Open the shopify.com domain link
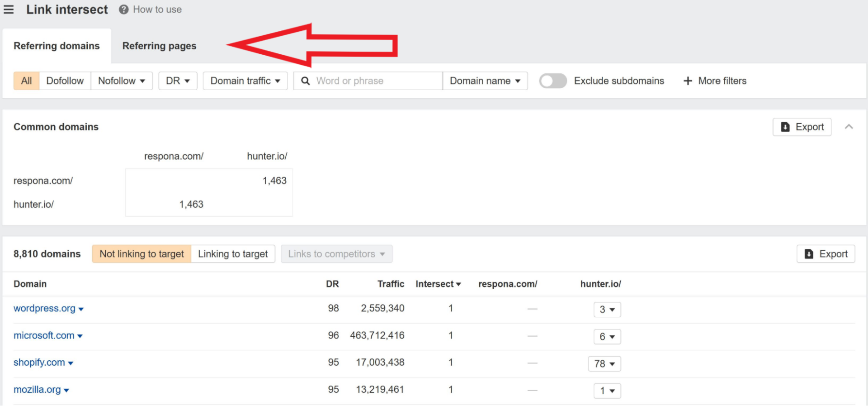This screenshot has height=406, width=868. [39, 363]
